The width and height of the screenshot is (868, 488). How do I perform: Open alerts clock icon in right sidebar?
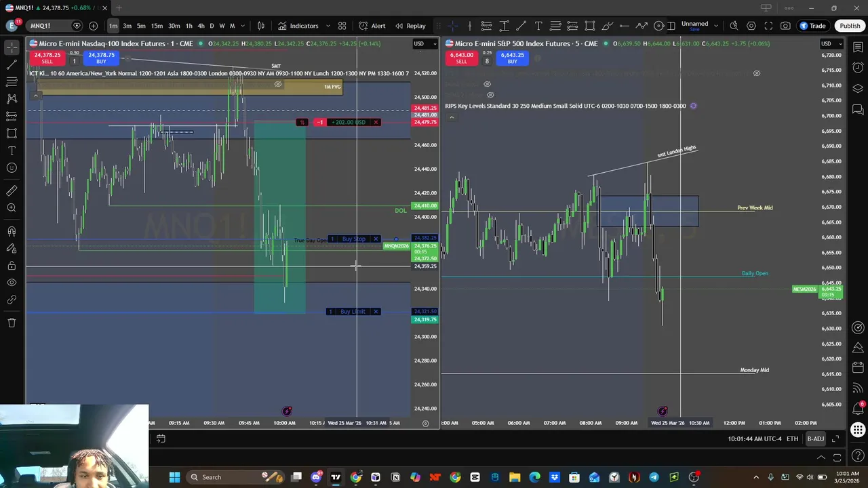point(858,68)
